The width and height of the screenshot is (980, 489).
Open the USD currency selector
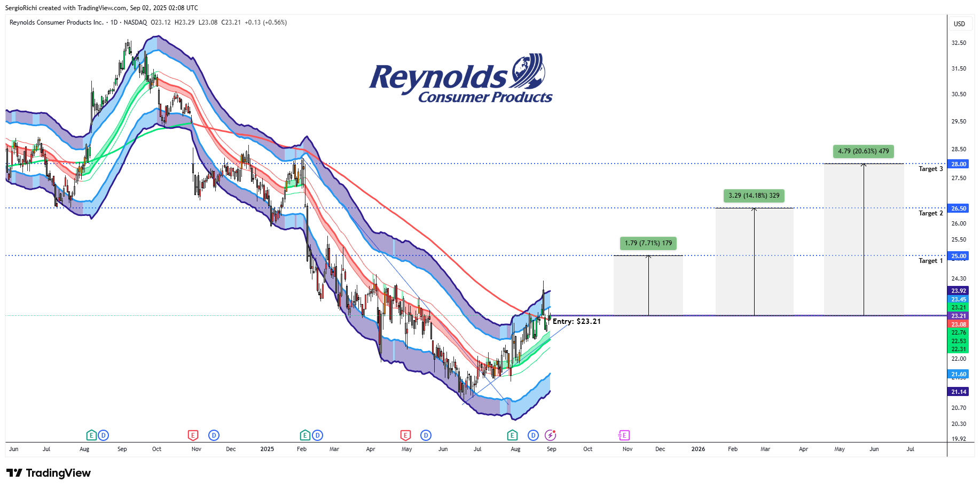[959, 24]
